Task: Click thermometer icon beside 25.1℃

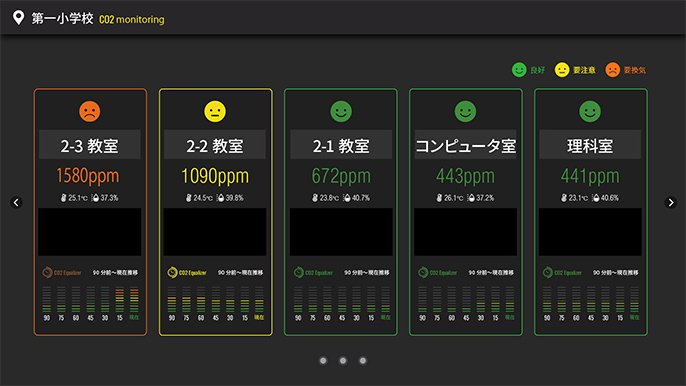Action: 63,198
